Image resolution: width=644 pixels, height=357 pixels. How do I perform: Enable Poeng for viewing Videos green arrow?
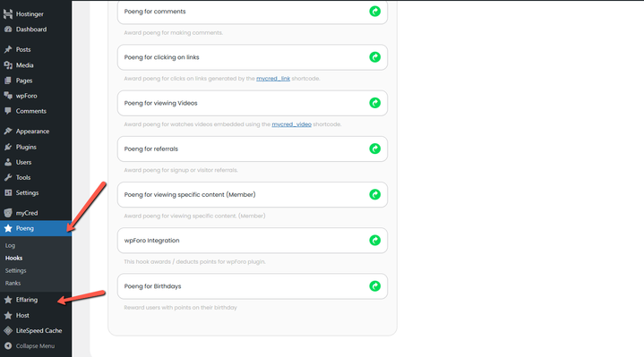point(374,103)
